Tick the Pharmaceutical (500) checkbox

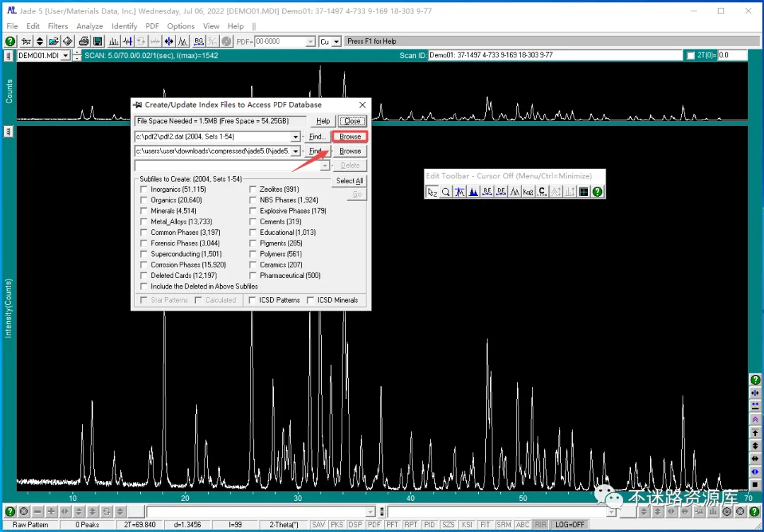click(253, 276)
